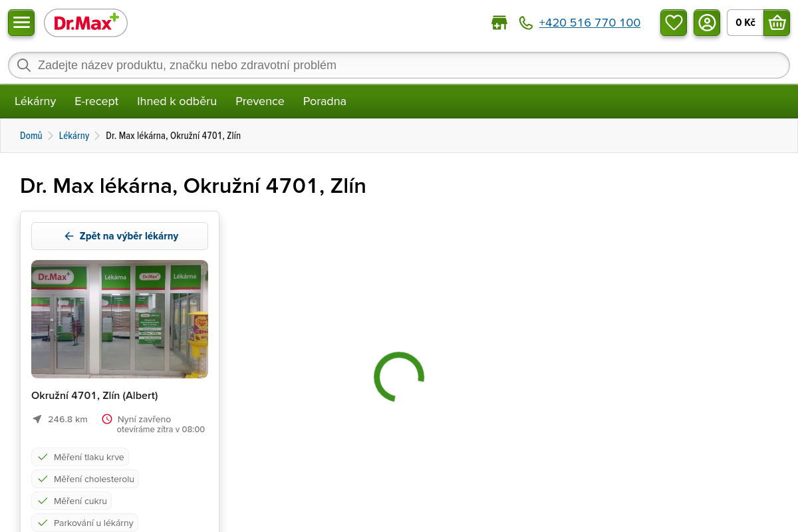Open Lékárny in the navigation bar
The image size is (798, 532).
click(x=35, y=101)
